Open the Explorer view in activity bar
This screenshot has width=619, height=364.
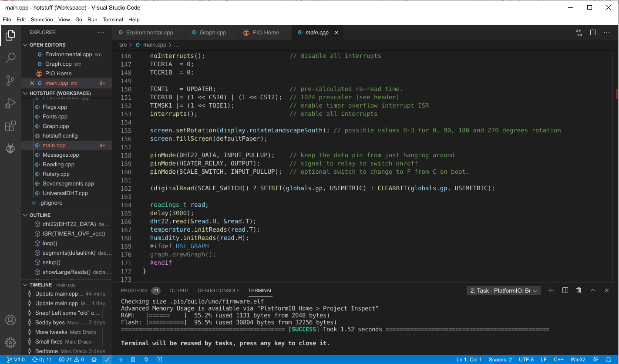[x=10, y=35]
